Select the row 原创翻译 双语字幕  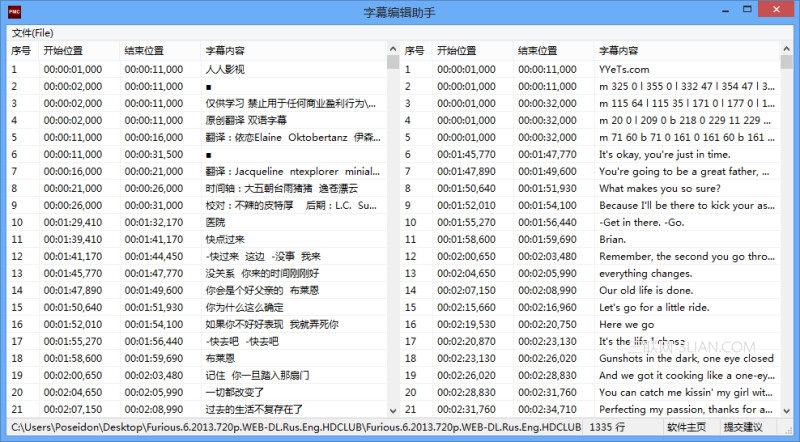tap(197, 120)
